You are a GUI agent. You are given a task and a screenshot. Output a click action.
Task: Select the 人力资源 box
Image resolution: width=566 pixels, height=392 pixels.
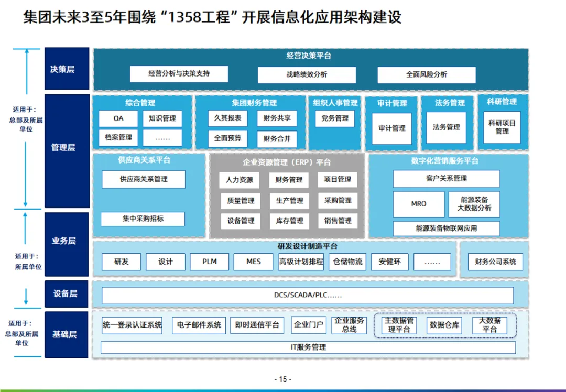(240, 180)
